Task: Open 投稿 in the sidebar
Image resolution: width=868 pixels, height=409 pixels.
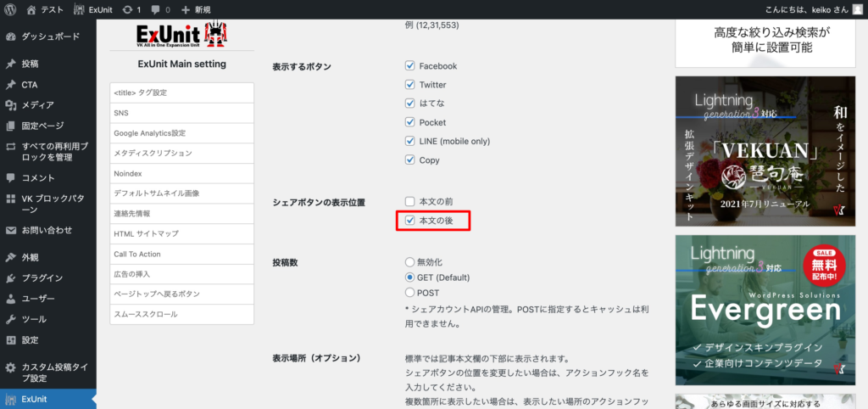Action: click(x=48, y=64)
